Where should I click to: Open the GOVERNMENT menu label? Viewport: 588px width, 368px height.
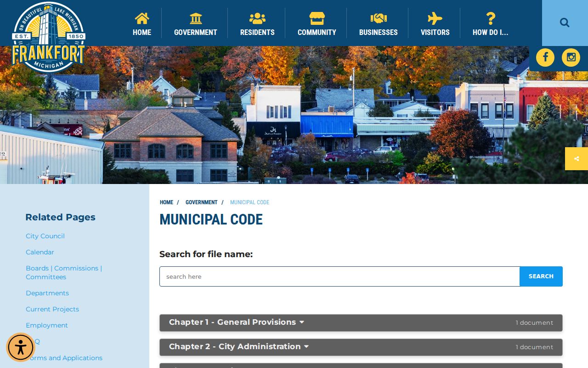click(196, 33)
